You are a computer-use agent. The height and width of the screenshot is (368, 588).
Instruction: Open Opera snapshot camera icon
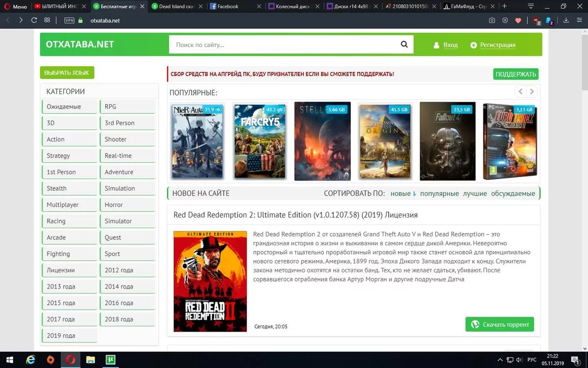492,21
